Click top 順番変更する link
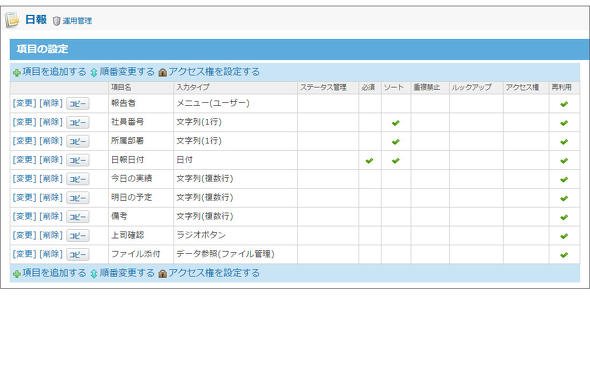Screen dimensions: 590x383 pos(127,72)
